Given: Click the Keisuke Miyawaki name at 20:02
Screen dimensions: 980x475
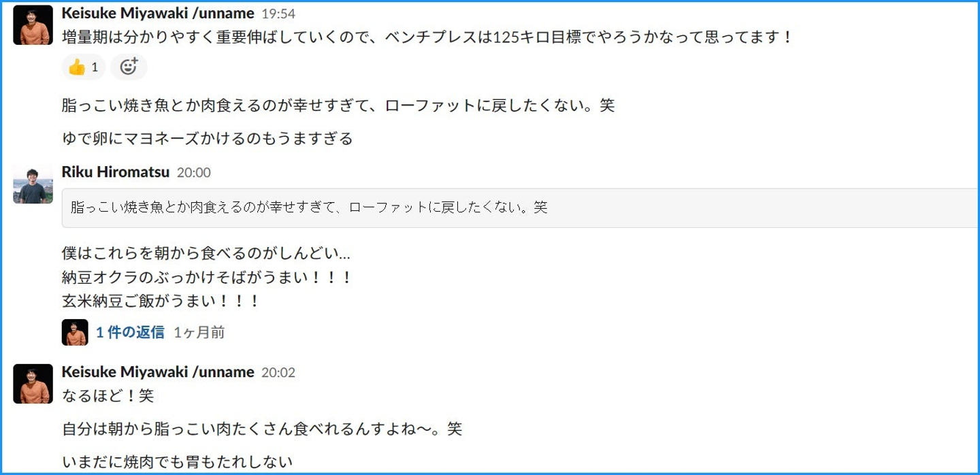Looking at the screenshot, I should [158, 372].
